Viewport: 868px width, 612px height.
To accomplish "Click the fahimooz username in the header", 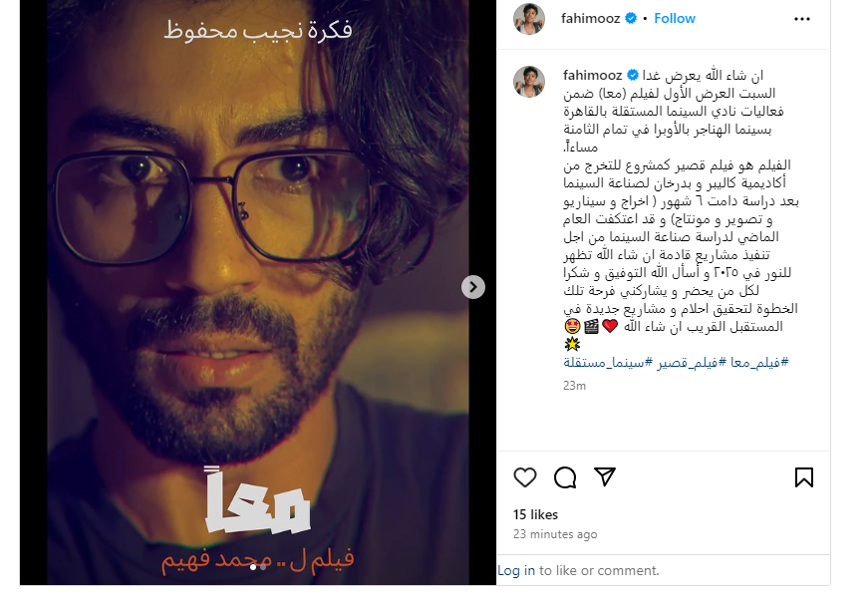I will pyautogui.click(x=590, y=18).
